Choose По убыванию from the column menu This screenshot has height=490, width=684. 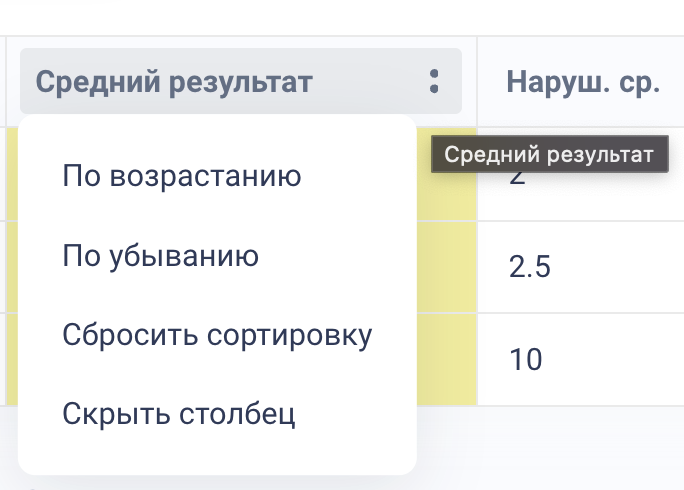coord(161,256)
